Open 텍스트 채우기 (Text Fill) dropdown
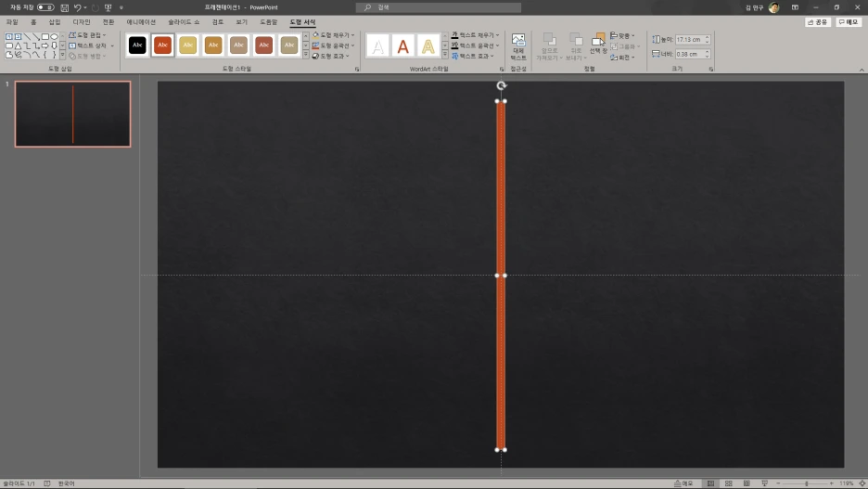 (475, 35)
